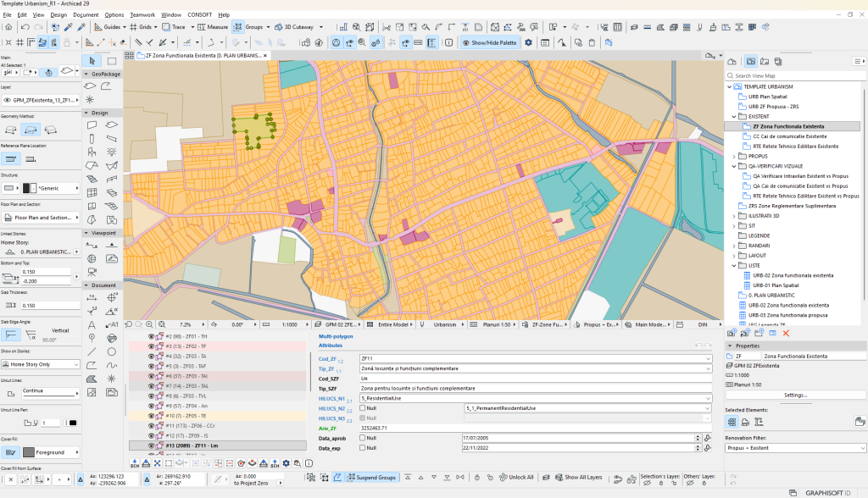
Task: Open the 3D Cutaway tool
Action: (x=295, y=26)
